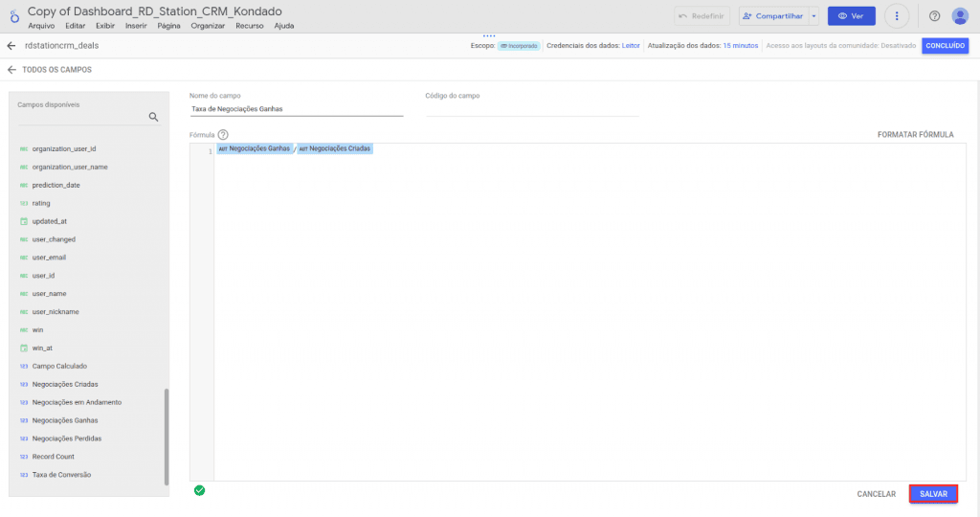Click the Looker Studio logo icon

[x=13, y=16]
